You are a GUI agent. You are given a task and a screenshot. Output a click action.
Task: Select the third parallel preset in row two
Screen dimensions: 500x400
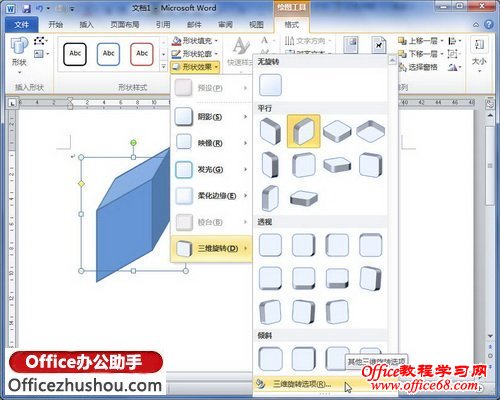point(337,165)
